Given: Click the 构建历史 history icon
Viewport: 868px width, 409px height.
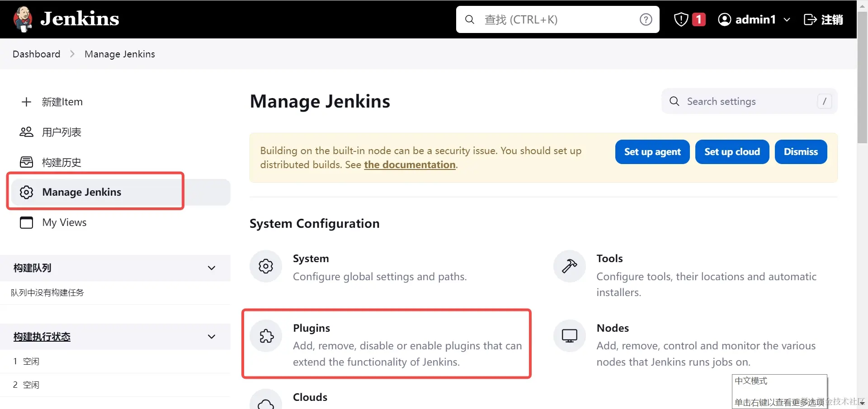Looking at the screenshot, I should (x=26, y=162).
